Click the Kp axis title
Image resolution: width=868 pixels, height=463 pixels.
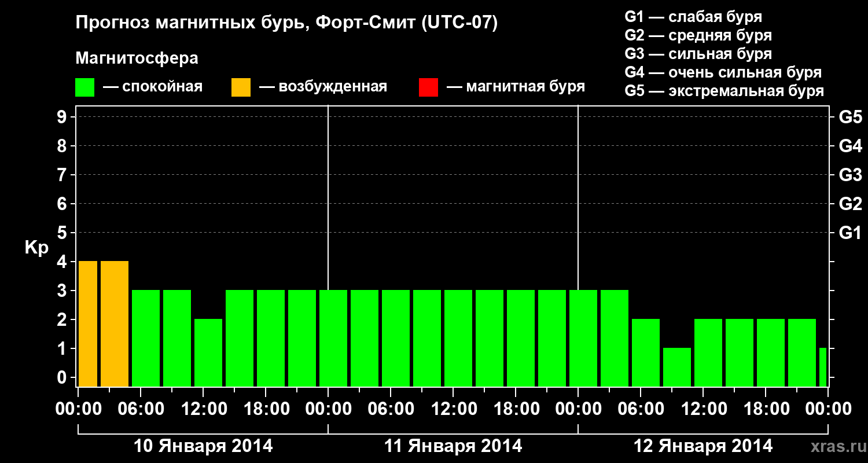pyautogui.click(x=36, y=248)
